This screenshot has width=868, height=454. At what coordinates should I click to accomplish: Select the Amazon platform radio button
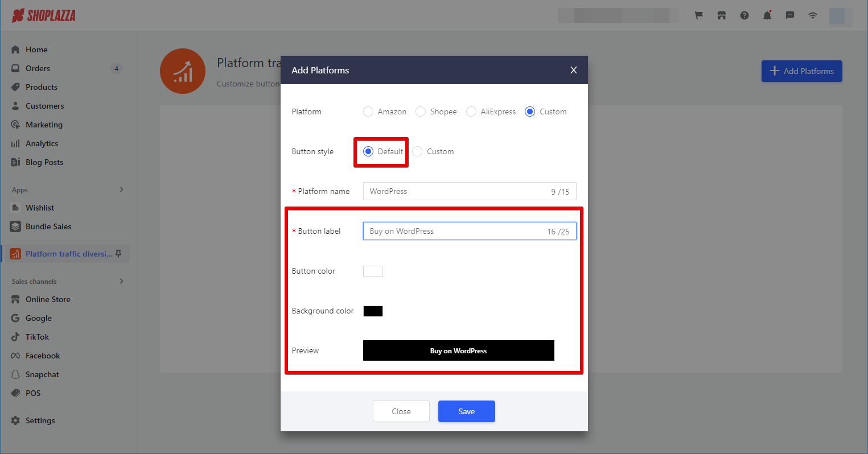368,112
